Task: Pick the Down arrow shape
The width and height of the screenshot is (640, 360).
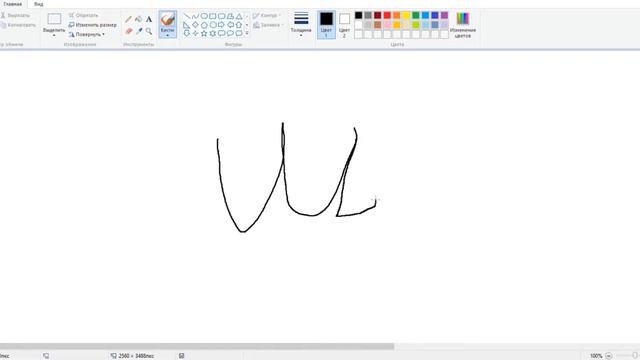Action: [x=187, y=33]
